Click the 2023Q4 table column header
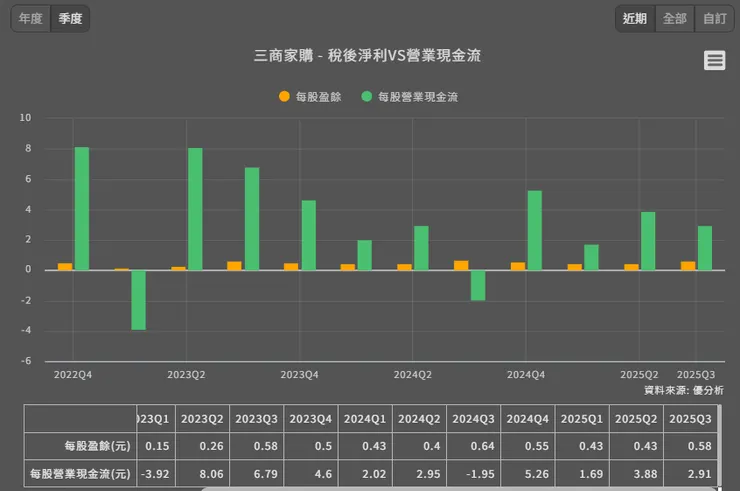This screenshot has height=491, width=740. click(x=311, y=419)
